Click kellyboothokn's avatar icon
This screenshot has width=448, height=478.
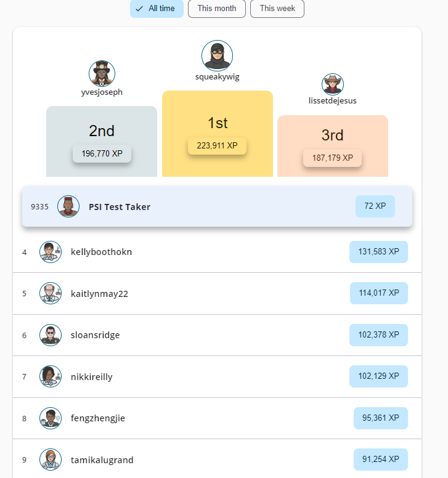[x=50, y=252]
